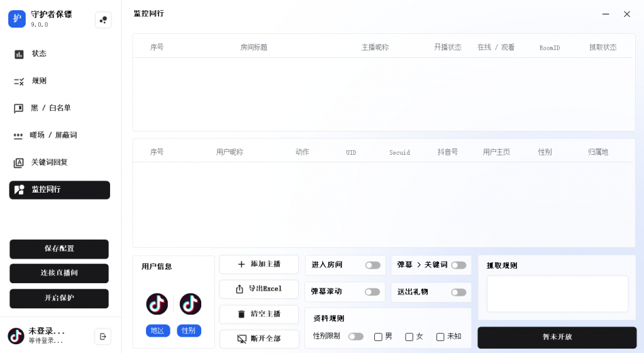Enable the 进入房间 toggle
The height and width of the screenshot is (353, 644).
click(372, 265)
